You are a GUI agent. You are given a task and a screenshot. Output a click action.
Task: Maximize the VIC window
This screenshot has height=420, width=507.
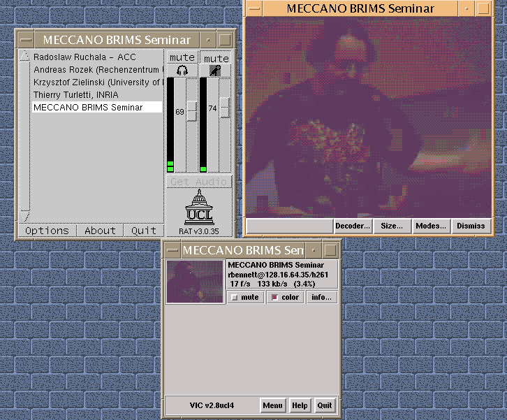tap(330, 250)
